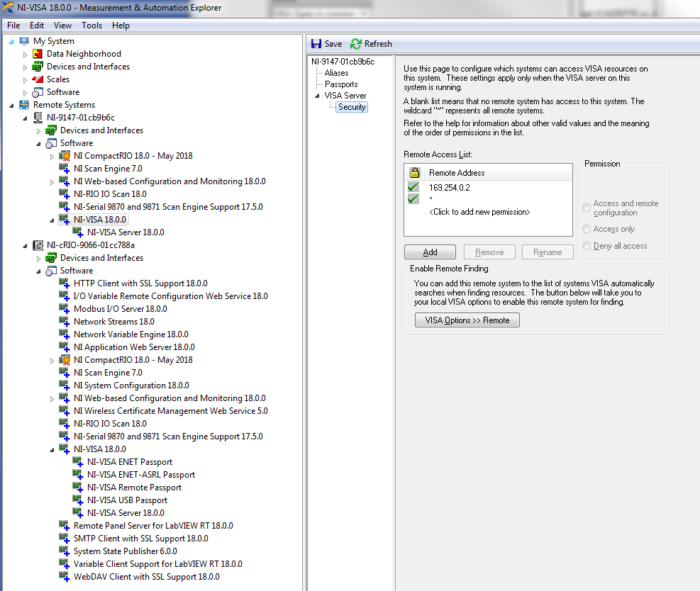Click the NI-VISA Server 18.0.0 icon under NI-9147
This screenshot has width=700, height=591.
click(78, 232)
